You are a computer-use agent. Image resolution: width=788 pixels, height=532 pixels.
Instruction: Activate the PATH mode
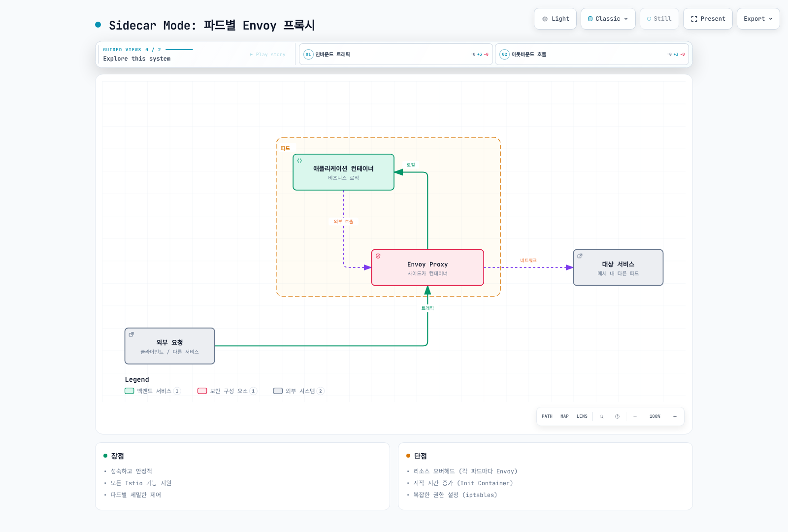click(547, 416)
